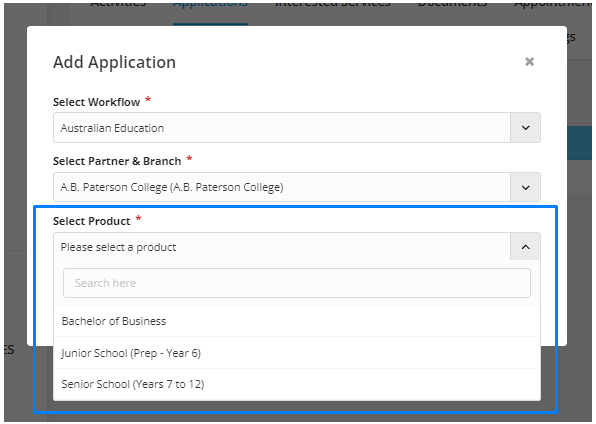The image size is (596, 424).
Task: Focus the 'Search here' product input
Action: pyautogui.click(x=296, y=283)
